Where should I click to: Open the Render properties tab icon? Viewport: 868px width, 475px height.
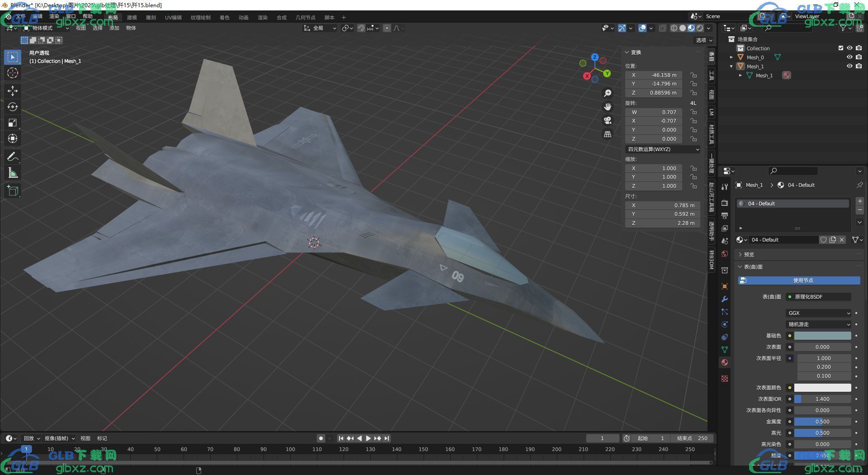point(725,203)
